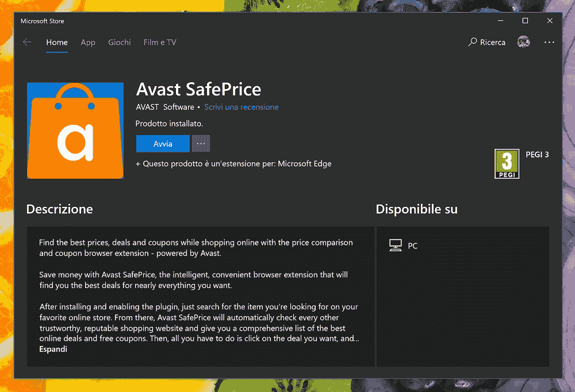Switch to the Film e TV tab
This screenshot has width=575, height=392.
[159, 42]
